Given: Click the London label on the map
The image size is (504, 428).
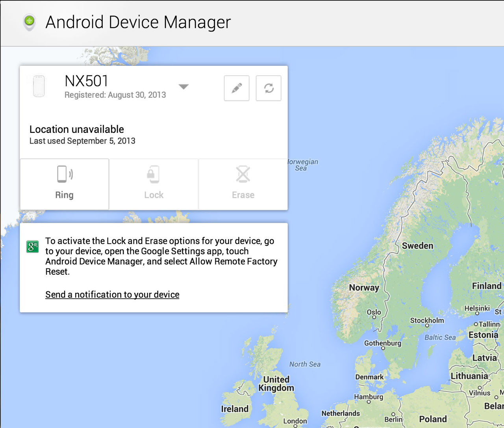Looking at the screenshot, I should (x=295, y=421).
